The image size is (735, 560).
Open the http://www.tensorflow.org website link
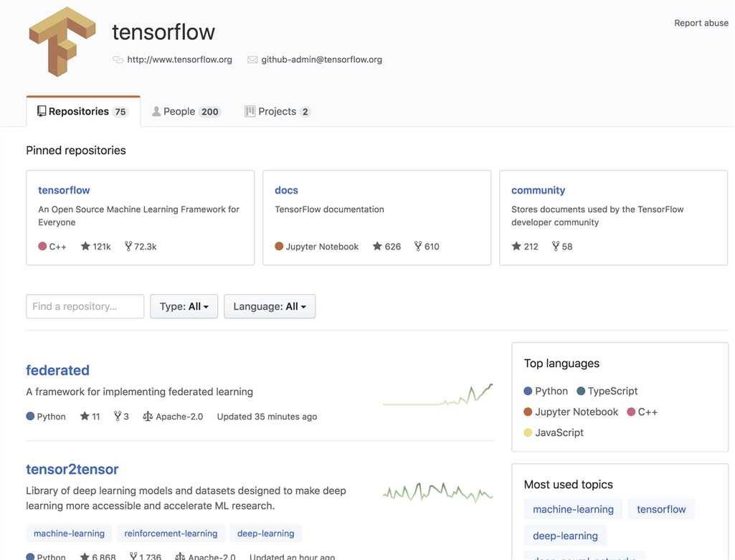click(179, 60)
